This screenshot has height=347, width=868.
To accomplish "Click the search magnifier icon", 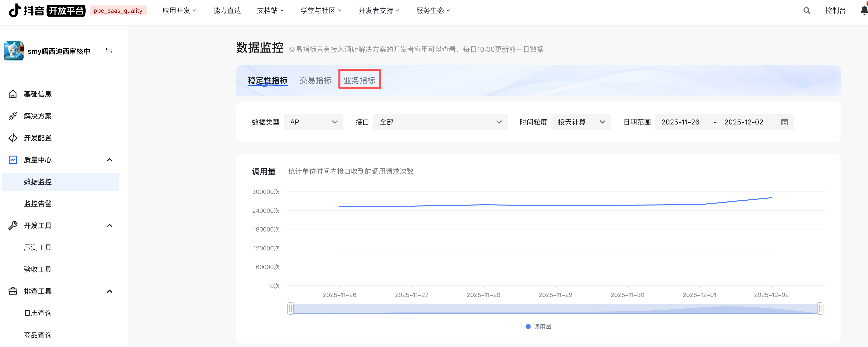I will (x=806, y=10).
